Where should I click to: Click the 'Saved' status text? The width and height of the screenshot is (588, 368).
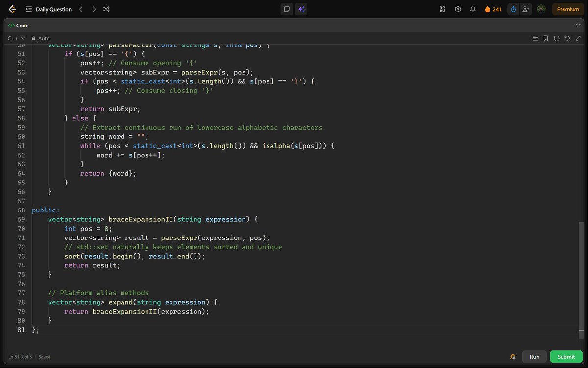(45, 357)
